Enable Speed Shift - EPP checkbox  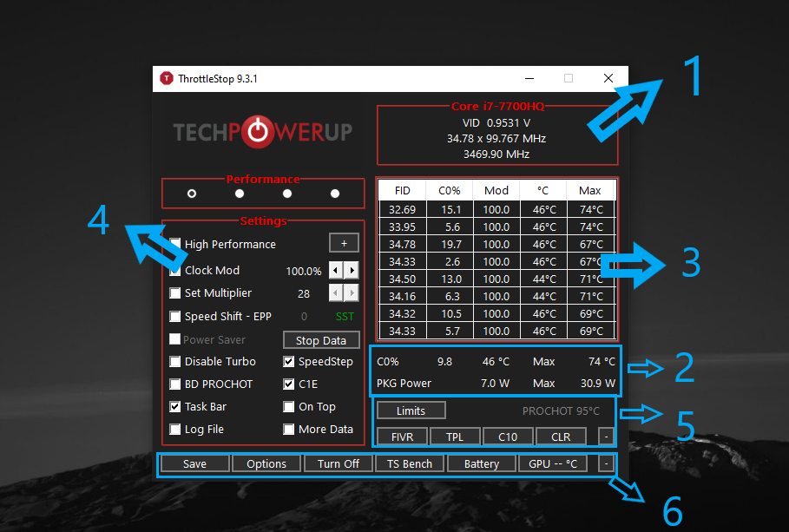[x=174, y=316]
